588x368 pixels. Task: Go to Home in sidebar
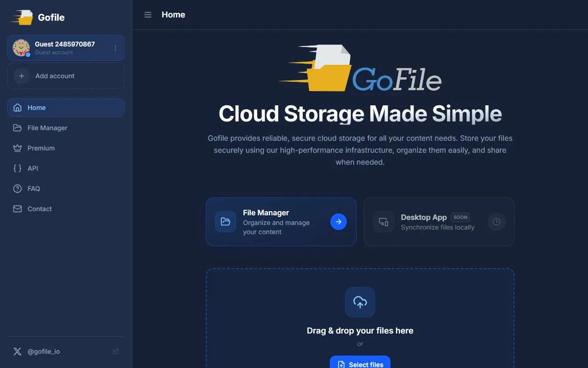66,108
